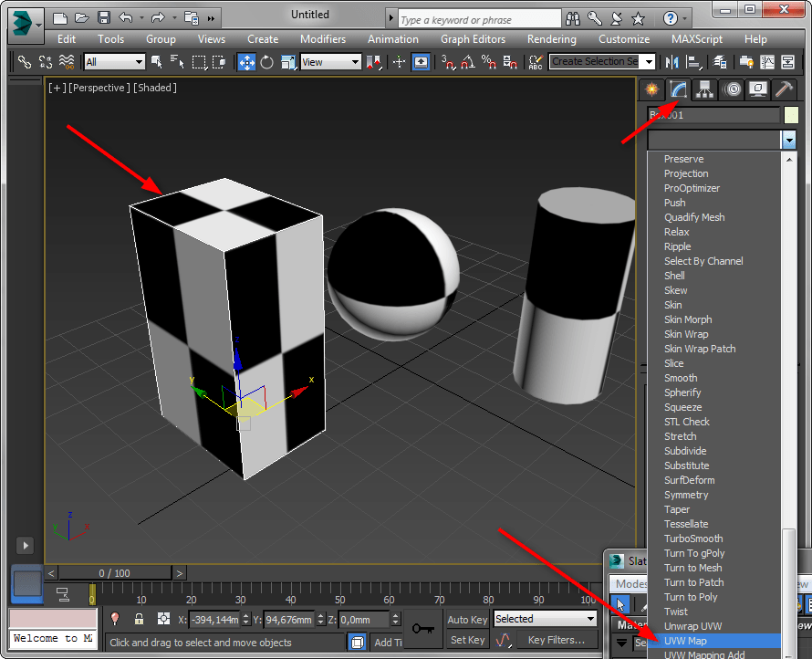
Task: Click the Key Filters button
Action: [556, 640]
